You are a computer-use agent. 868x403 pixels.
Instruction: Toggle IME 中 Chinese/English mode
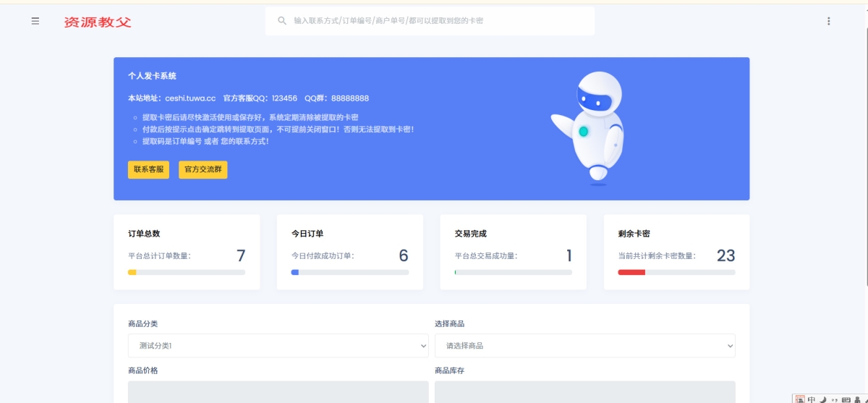812,399
